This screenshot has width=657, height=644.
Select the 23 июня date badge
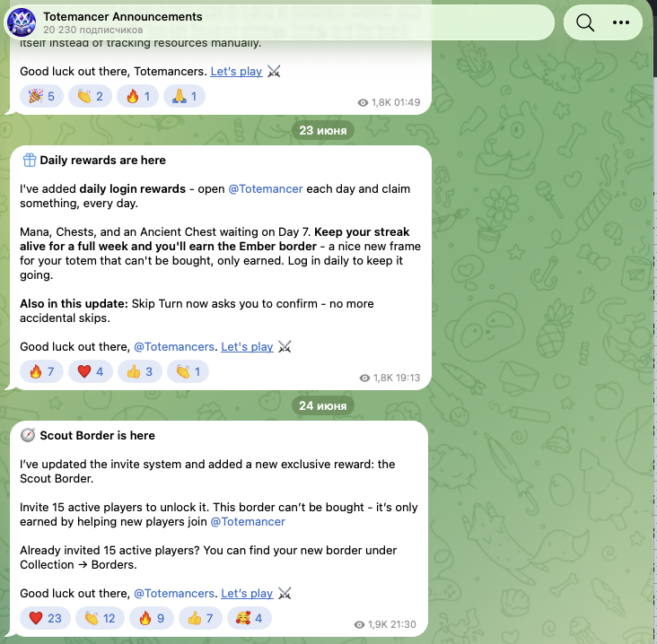(322, 131)
